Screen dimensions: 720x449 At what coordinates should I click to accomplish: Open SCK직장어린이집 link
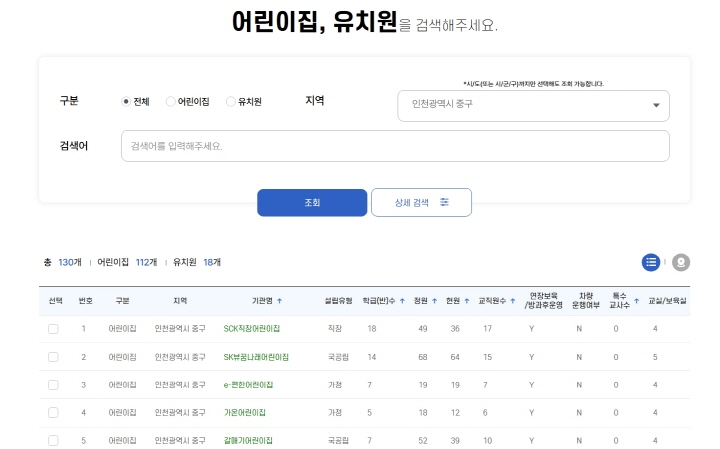(252, 329)
